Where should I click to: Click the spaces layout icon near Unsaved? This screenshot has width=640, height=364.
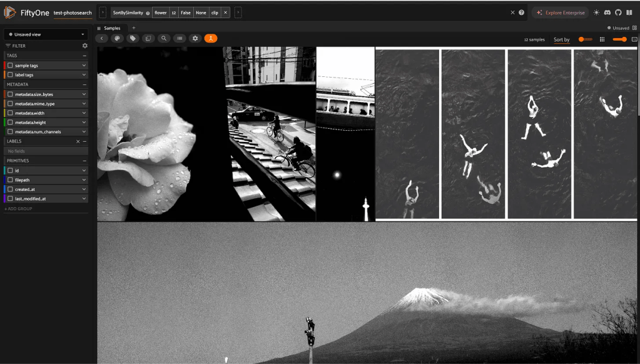(x=634, y=28)
